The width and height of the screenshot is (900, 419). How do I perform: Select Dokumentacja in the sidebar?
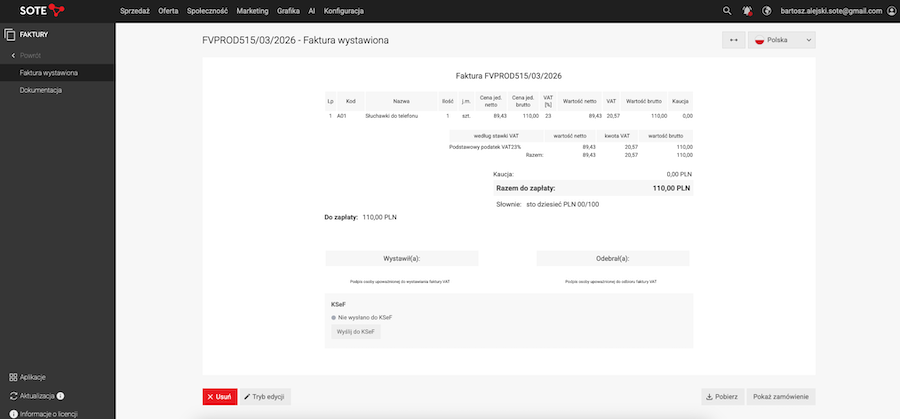coord(41,90)
